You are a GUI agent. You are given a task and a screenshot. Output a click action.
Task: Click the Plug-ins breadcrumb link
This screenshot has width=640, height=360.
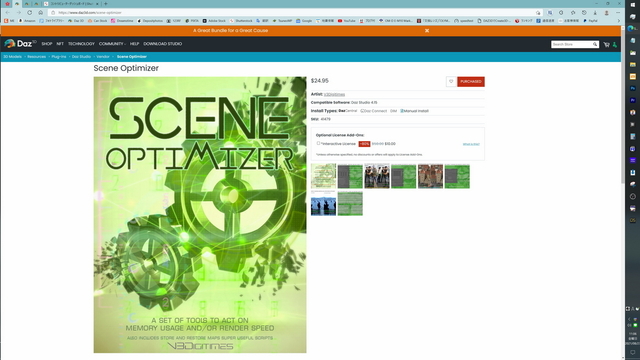click(x=59, y=57)
